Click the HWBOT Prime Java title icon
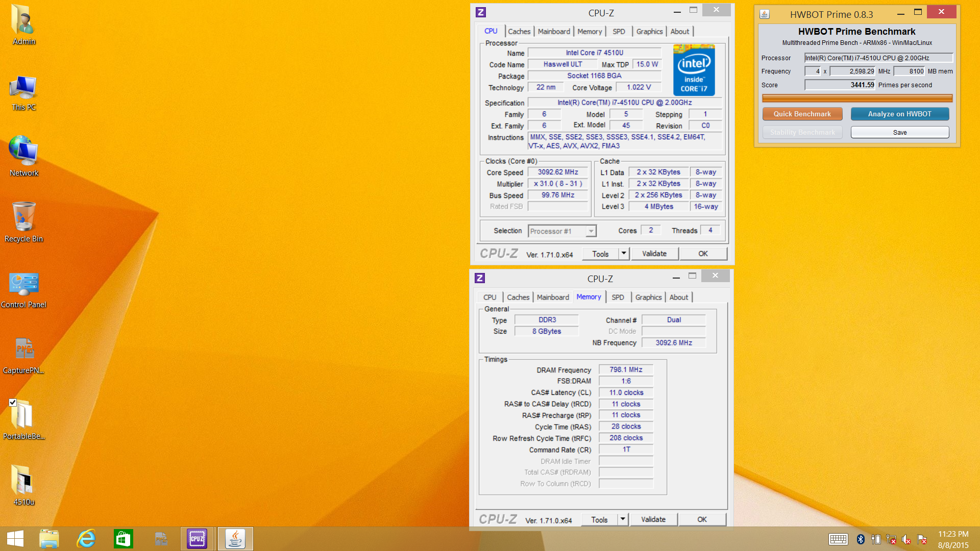The width and height of the screenshot is (980, 551). point(765,14)
